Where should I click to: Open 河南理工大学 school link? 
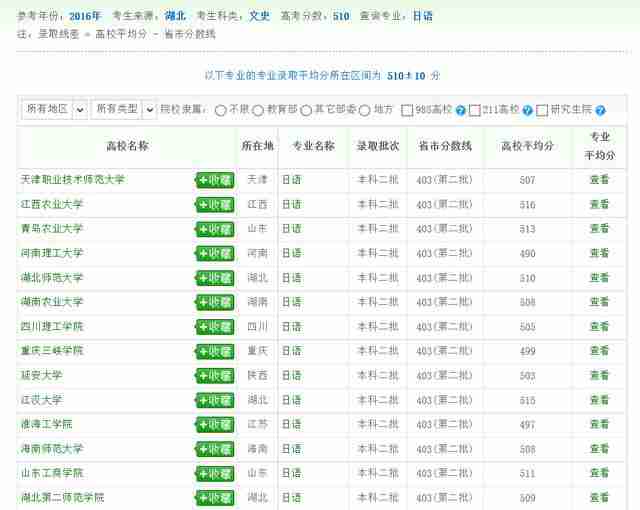(52, 253)
